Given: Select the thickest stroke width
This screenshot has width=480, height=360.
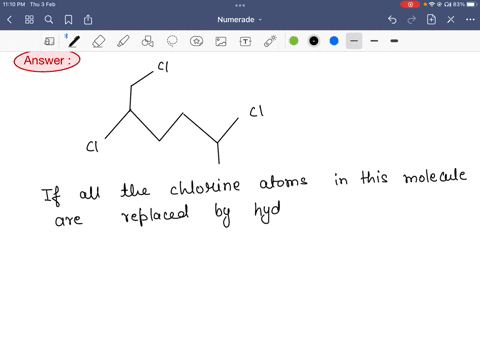Looking at the screenshot, I should (x=394, y=41).
